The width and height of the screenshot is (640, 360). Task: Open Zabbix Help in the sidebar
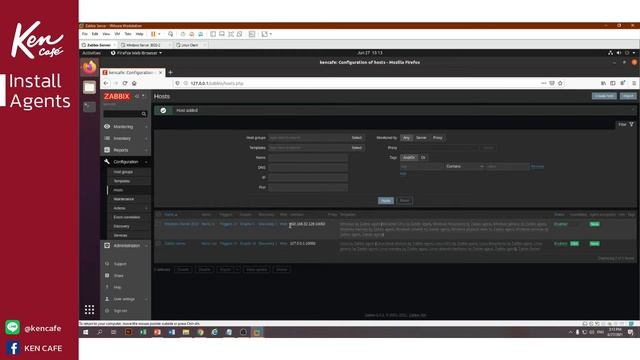[118, 287]
